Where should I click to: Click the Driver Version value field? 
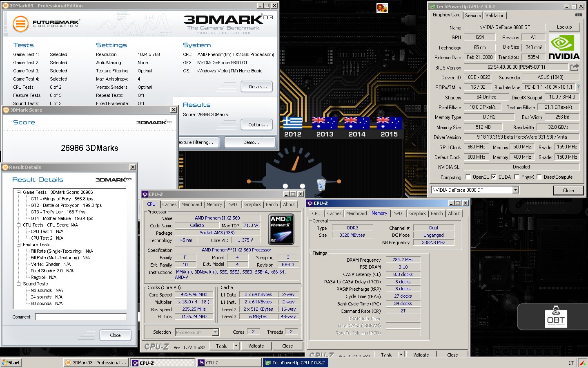[522, 137]
